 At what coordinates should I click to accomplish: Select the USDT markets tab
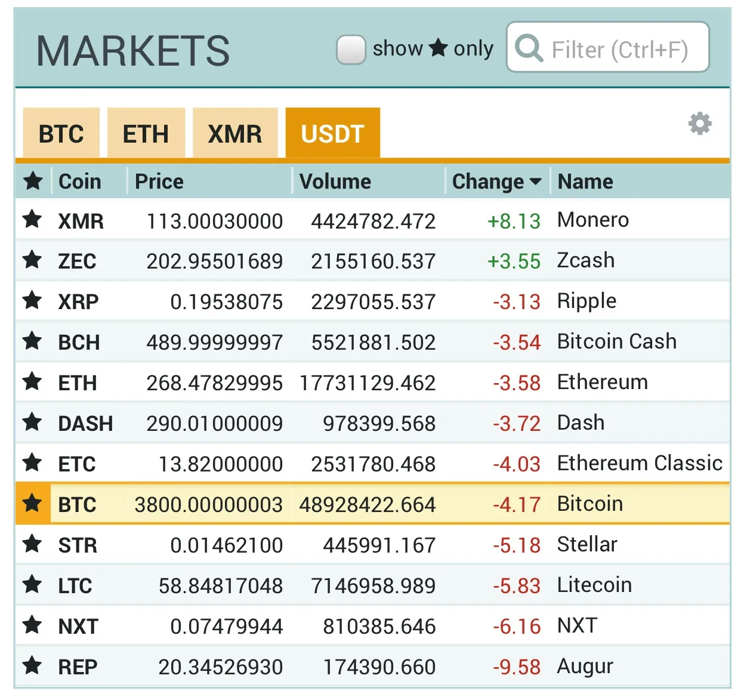(333, 133)
